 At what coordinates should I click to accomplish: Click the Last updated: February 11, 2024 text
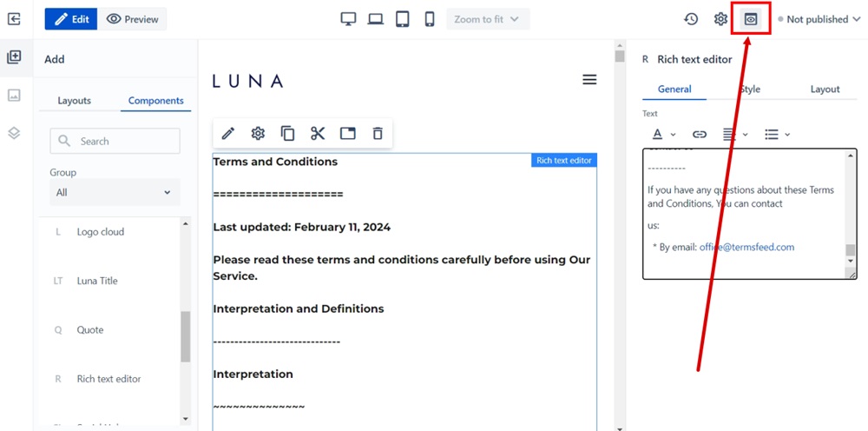coord(302,227)
